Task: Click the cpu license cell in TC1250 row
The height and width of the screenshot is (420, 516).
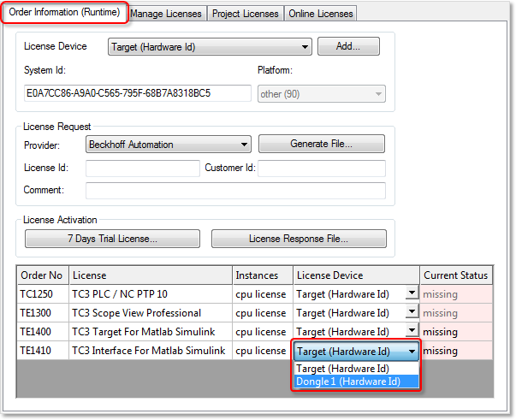Action: coord(263,294)
